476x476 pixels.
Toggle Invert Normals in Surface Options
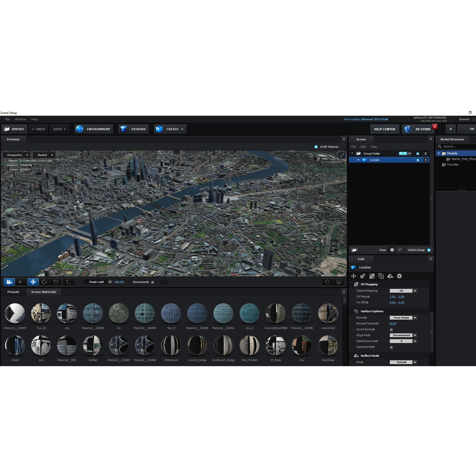coord(391,329)
